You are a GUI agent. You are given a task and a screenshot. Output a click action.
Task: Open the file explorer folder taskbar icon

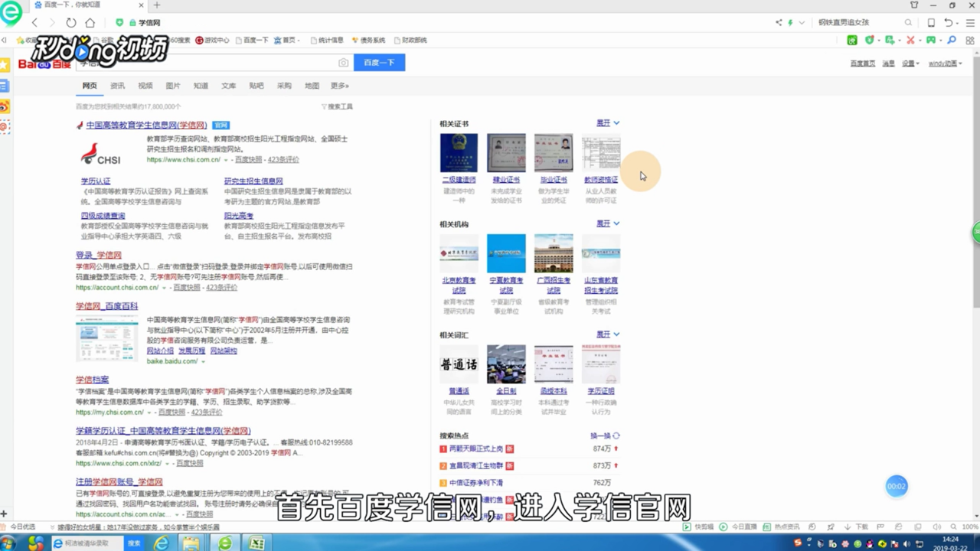191,543
